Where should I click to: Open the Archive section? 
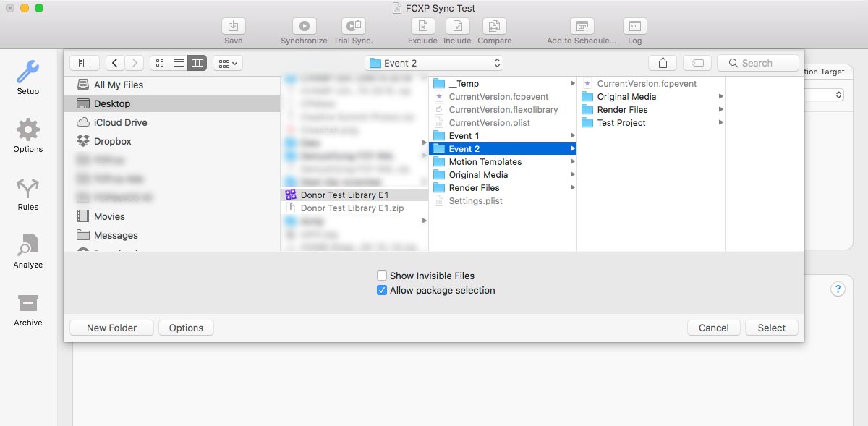28,310
